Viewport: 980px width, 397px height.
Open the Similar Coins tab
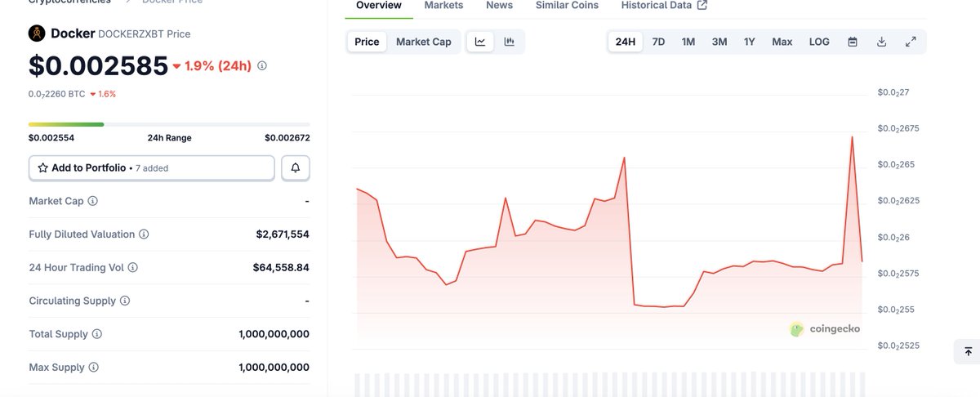coord(567,6)
